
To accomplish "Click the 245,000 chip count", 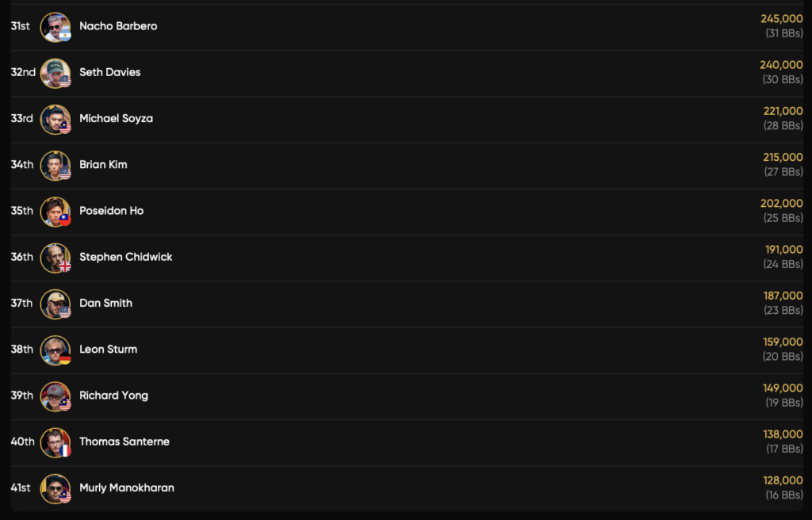I will tap(781, 19).
